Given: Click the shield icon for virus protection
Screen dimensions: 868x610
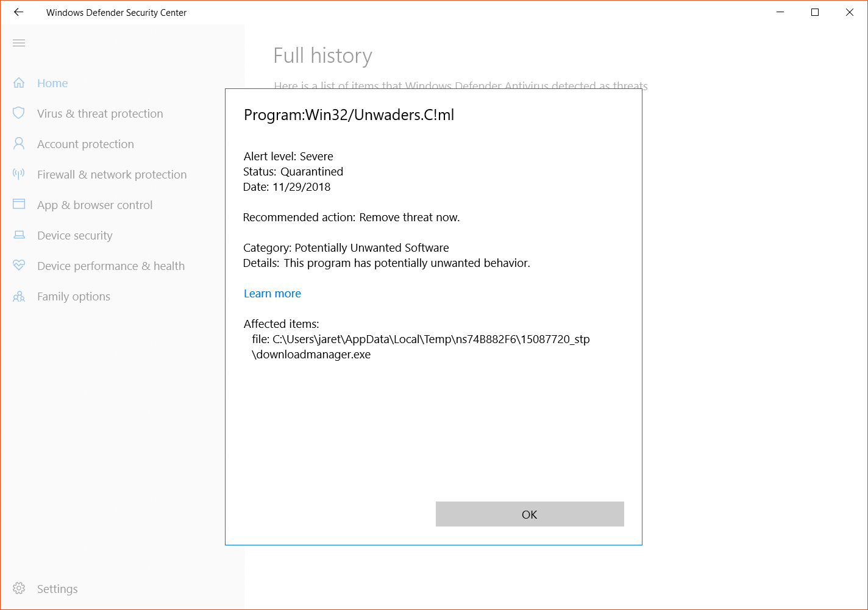Looking at the screenshot, I should tap(19, 113).
